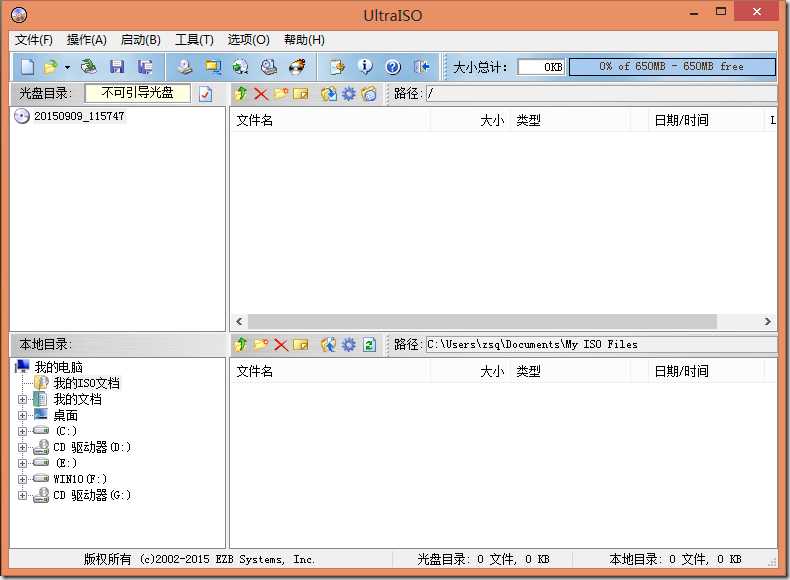This screenshot has width=790, height=580.
Task: Create a new ISO image file
Action: pyautogui.click(x=28, y=67)
